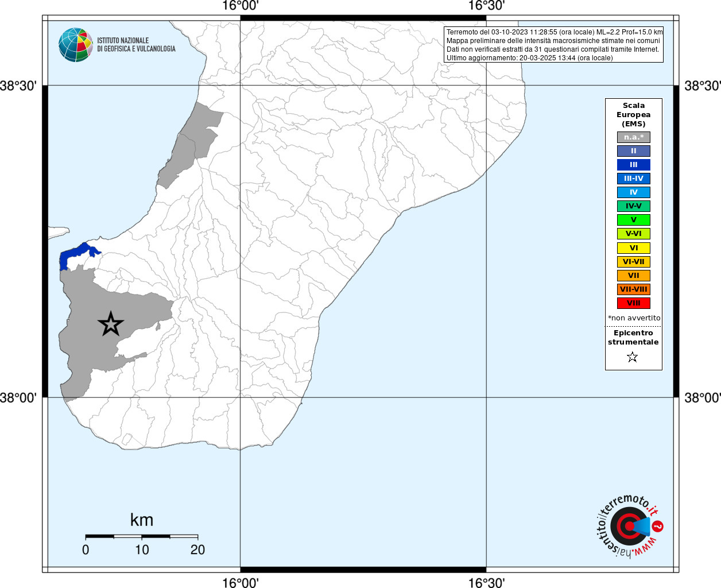Click the haisentitoilterremoto.it logo
The width and height of the screenshot is (721, 588).
coord(630,527)
